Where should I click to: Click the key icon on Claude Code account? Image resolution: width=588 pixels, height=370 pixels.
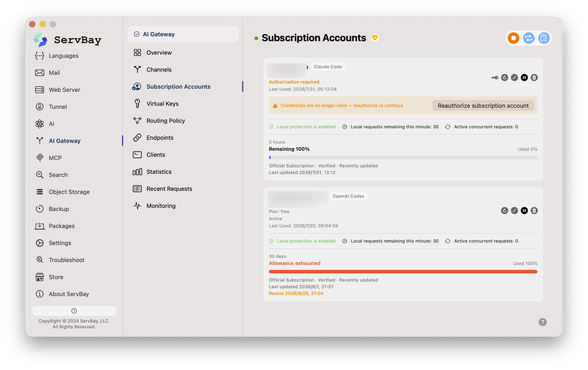coord(495,78)
